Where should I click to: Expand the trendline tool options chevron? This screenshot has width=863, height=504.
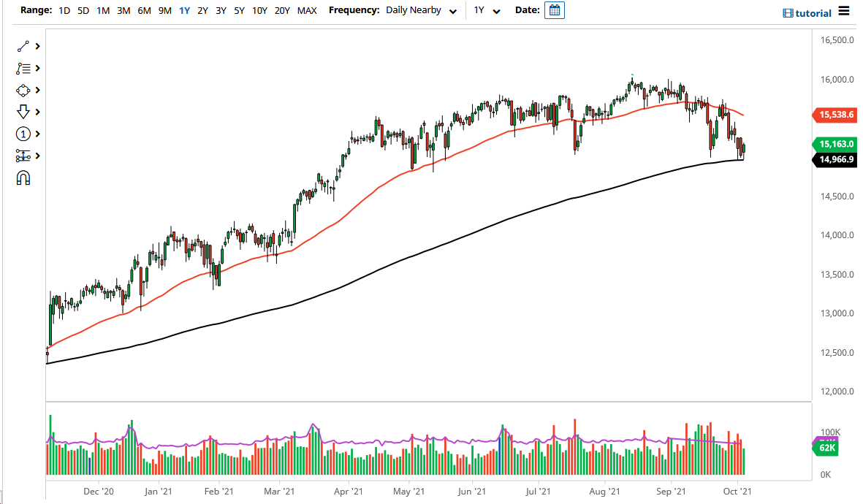pyautogui.click(x=37, y=45)
